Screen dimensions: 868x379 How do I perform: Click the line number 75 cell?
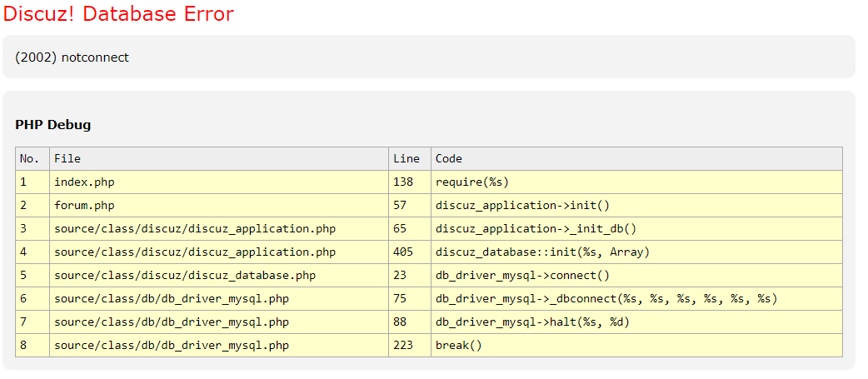click(x=410, y=299)
